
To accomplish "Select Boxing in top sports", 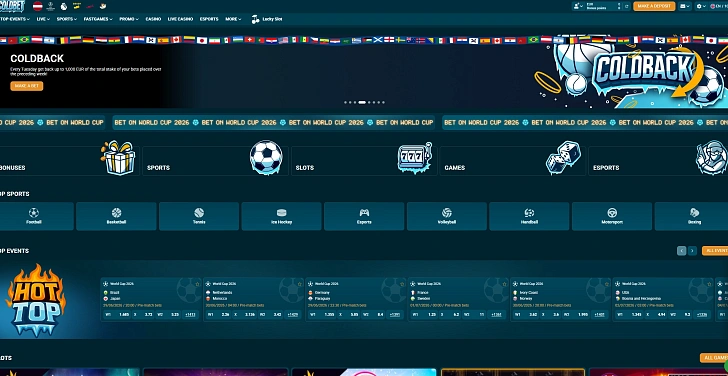I will coord(691,216).
